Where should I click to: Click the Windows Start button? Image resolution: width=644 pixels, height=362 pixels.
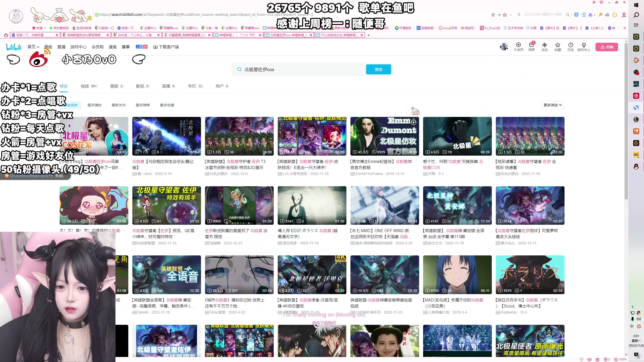tap(636, 5)
